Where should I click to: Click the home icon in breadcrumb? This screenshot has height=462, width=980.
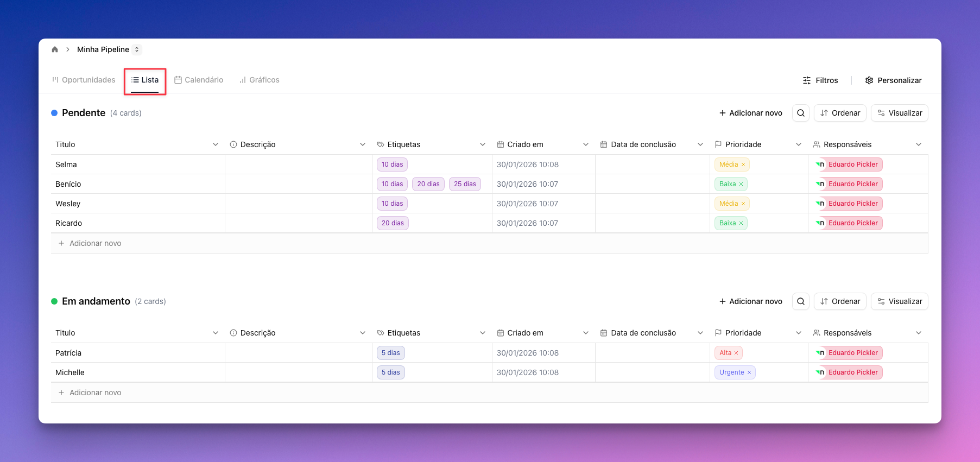[55, 49]
